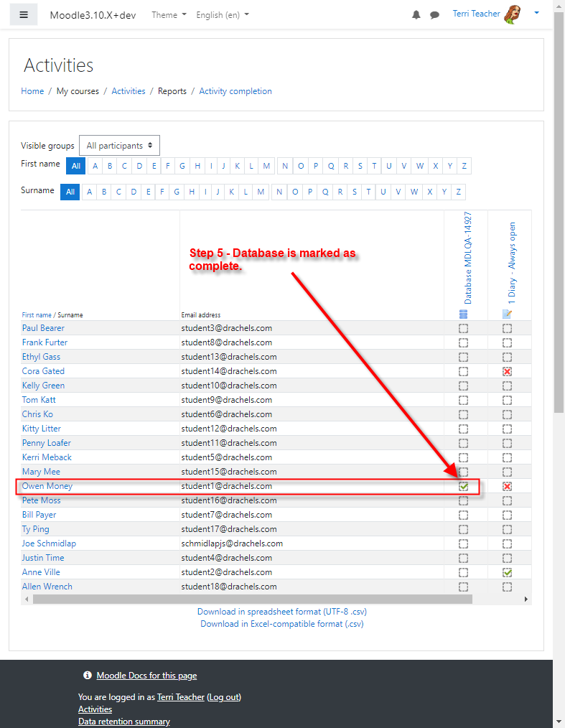Click the Database activity icon in header
The height and width of the screenshot is (728, 565).
463,314
